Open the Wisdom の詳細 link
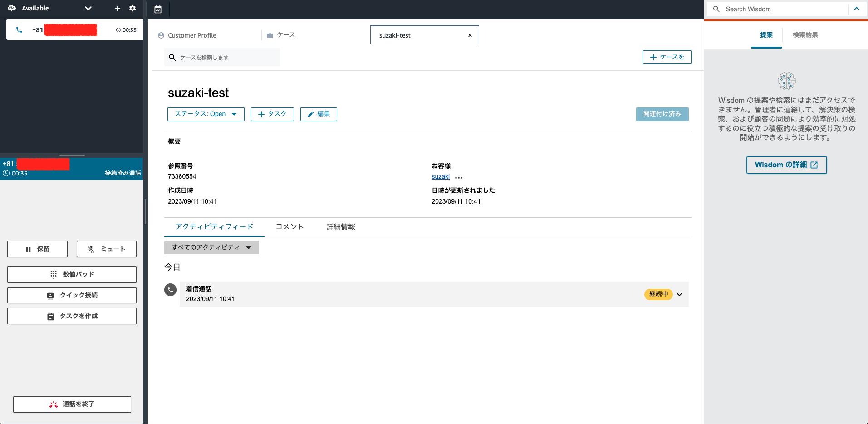868x424 pixels. (x=786, y=165)
